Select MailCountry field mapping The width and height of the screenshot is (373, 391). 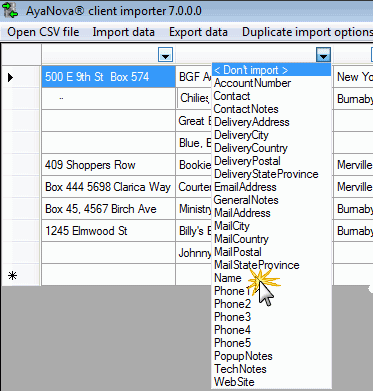pos(271,239)
